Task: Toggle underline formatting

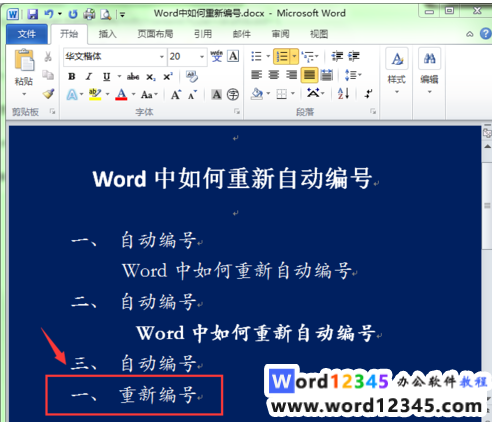Action: [106, 77]
